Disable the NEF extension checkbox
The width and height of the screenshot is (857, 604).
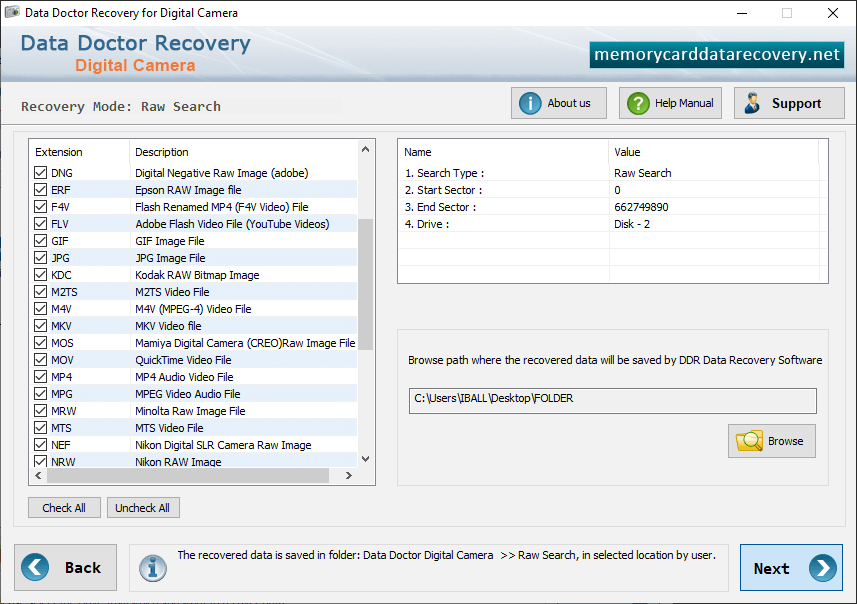(x=40, y=444)
